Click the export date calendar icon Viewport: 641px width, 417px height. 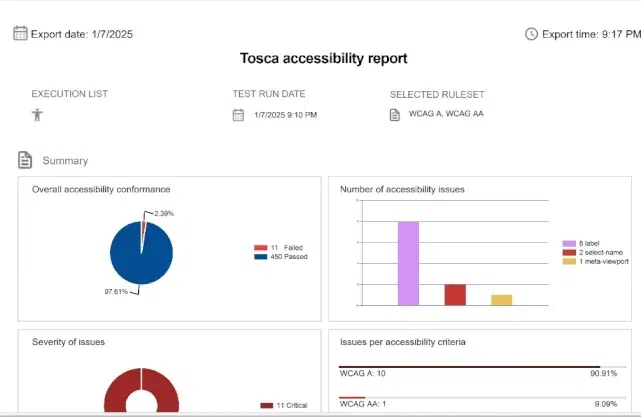(x=20, y=33)
